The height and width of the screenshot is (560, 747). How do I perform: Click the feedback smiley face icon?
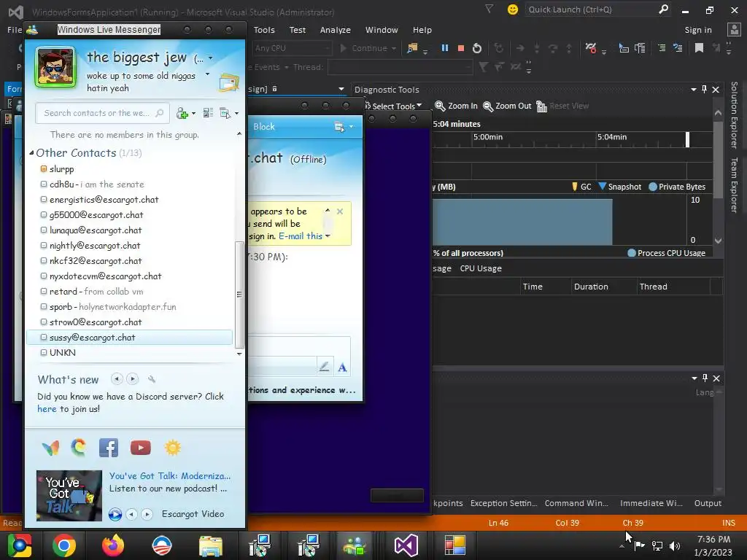513,9
